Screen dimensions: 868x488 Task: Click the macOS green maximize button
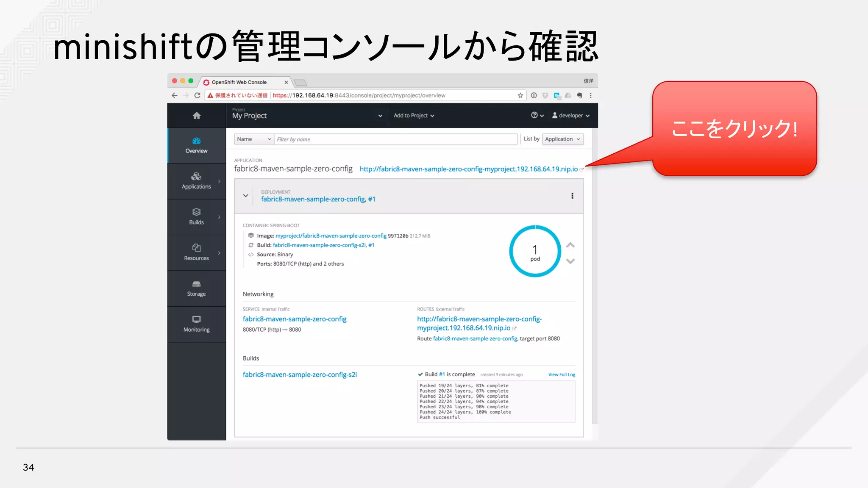tap(191, 80)
